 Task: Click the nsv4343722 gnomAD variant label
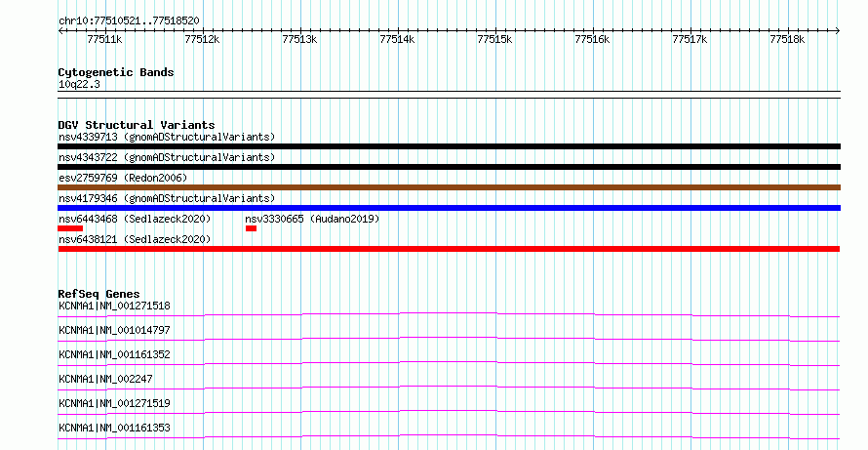pyautogui.click(x=167, y=157)
